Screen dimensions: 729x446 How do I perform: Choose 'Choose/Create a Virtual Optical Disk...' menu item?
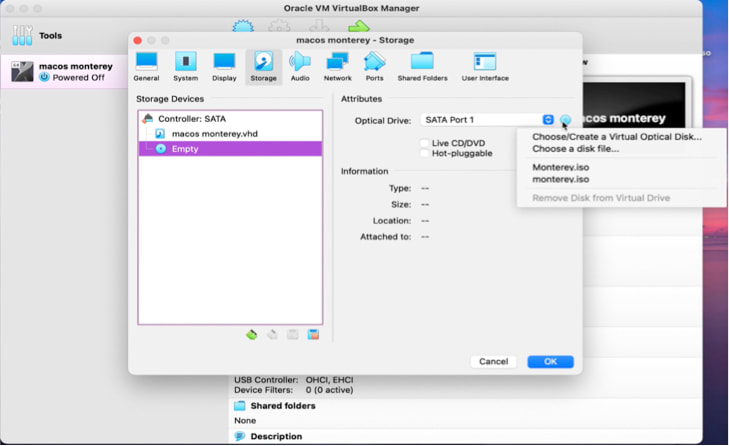(x=616, y=137)
